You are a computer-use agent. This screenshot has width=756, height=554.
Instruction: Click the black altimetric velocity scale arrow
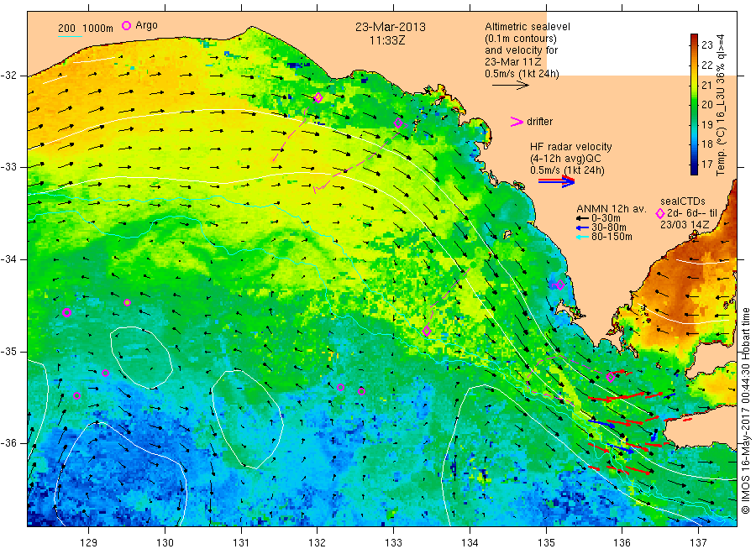pyautogui.click(x=511, y=86)
